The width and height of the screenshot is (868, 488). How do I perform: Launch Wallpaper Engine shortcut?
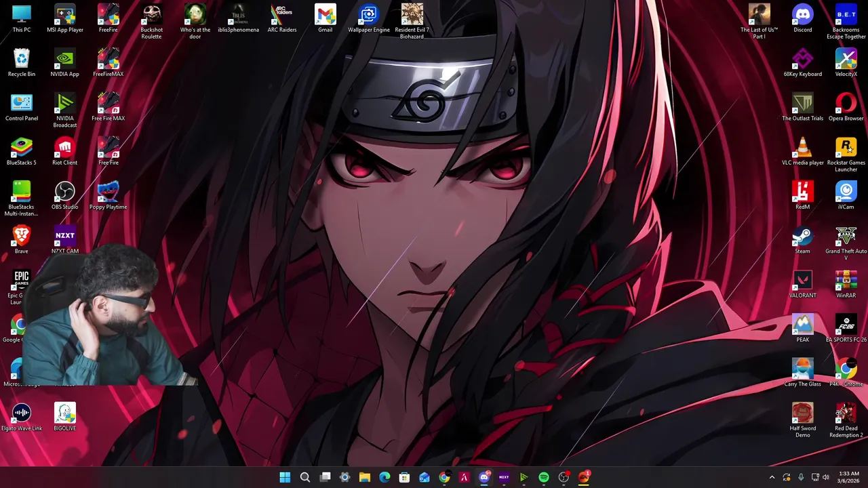pyautogui.click(x=369, y=18)
